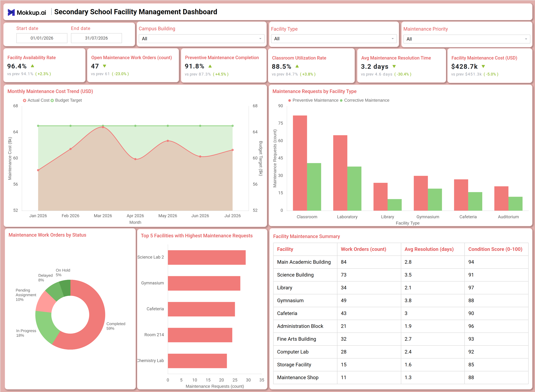535x392 pixels.
Task: Click the Monthly Maintenance Cost Trend title
Action: point(50,91)
